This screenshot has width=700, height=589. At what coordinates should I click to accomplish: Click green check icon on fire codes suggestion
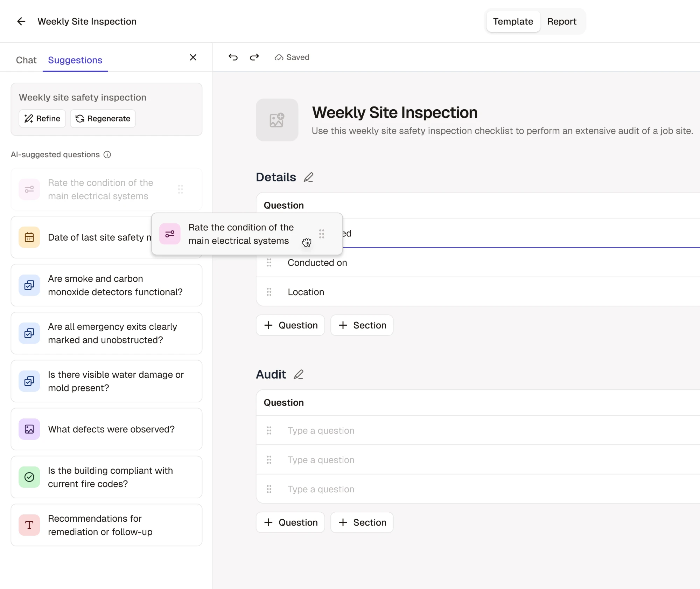coord(29,477)
